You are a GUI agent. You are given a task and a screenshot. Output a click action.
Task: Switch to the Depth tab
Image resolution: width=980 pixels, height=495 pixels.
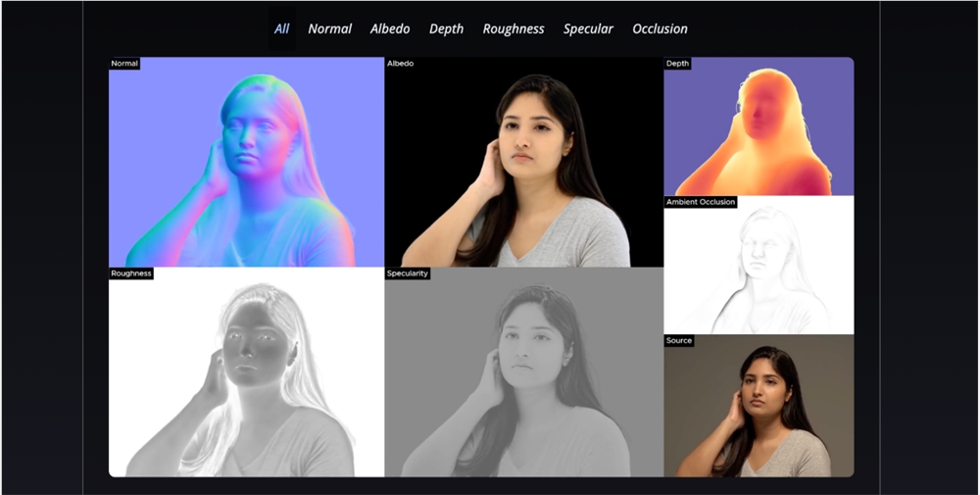click(x=446, y=28)
